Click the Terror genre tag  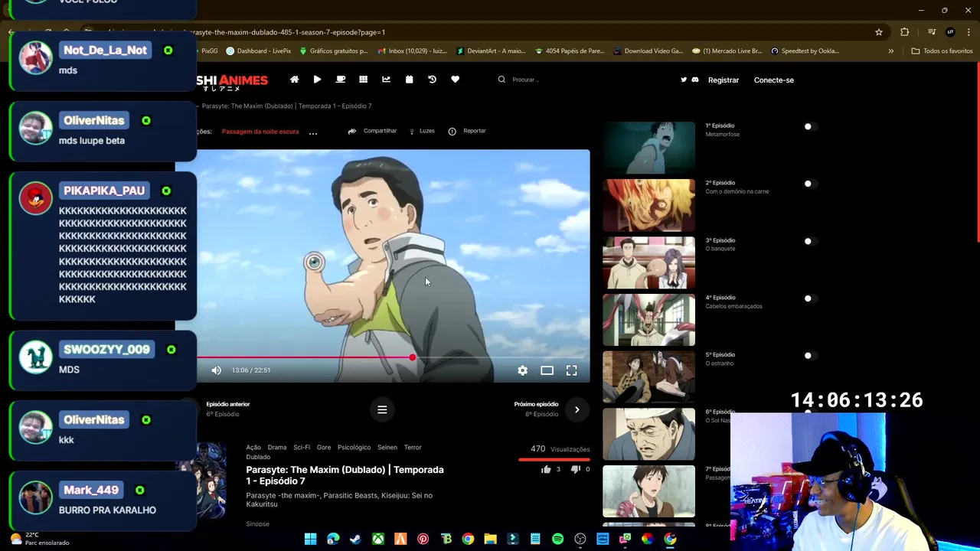coord(413,448)
